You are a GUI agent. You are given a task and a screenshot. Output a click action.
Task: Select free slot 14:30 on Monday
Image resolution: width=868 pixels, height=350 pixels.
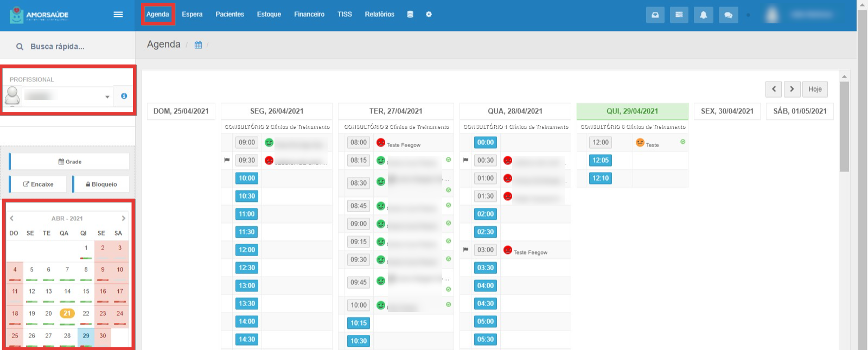247,339
